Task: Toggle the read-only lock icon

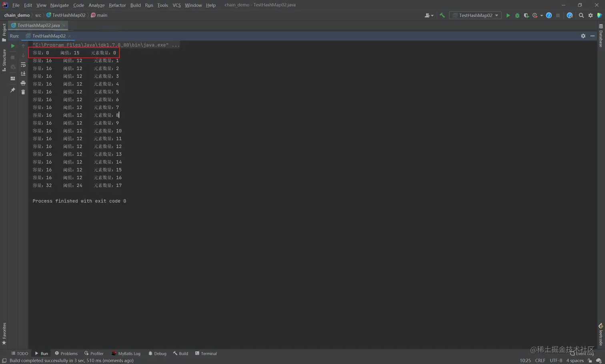Action: [x=590, y=360]
